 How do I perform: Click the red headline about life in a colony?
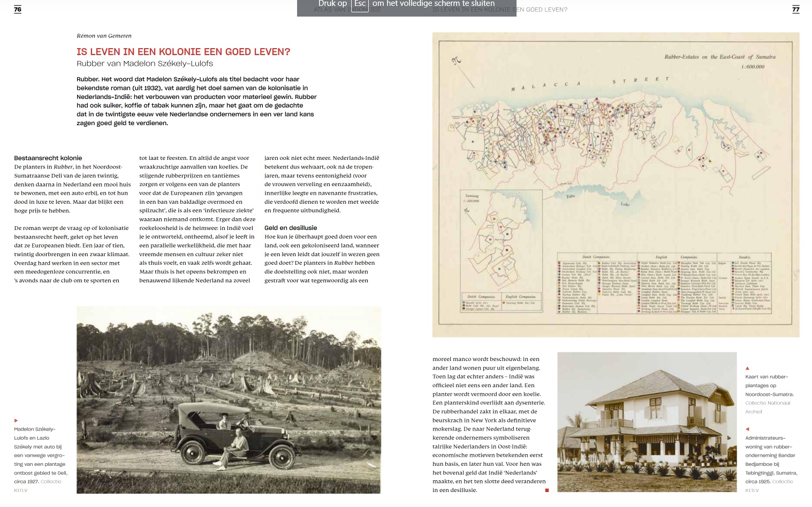pos(183,52)
